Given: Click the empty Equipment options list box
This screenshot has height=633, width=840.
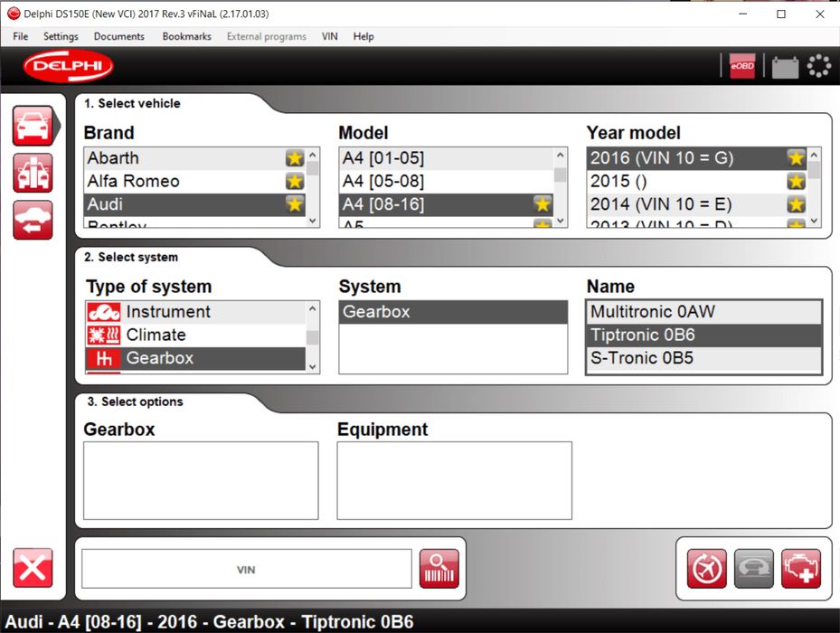Looking at the screenshot, I should 454,481.
